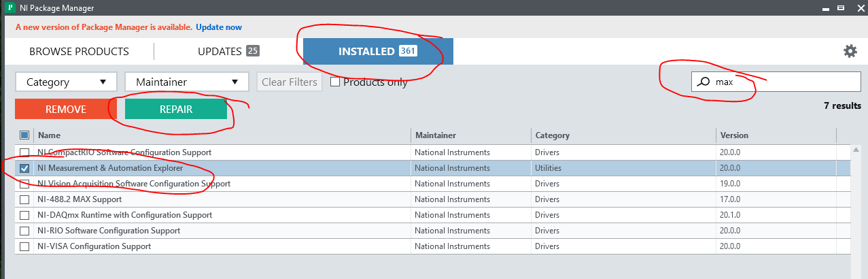Switch to the Updates tab
Viewport: 868px width, 279px height.
click(x=228, y=51)
